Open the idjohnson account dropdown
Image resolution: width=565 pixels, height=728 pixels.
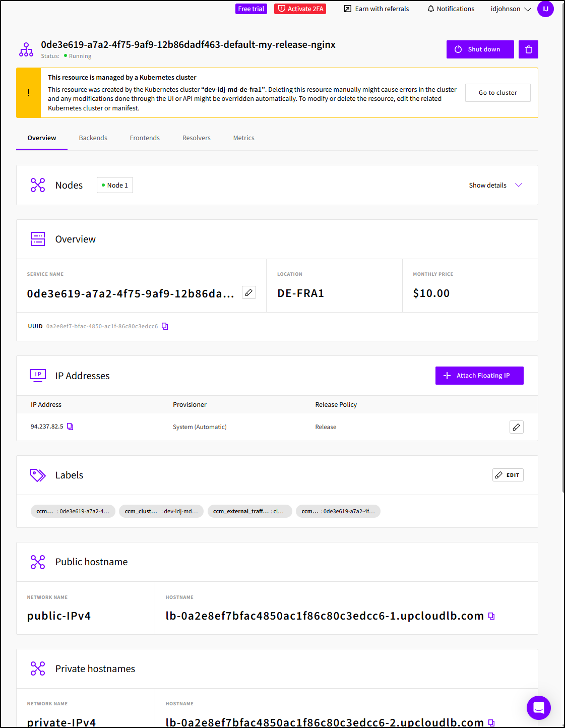pyautogui.click(x=511, y=9)
